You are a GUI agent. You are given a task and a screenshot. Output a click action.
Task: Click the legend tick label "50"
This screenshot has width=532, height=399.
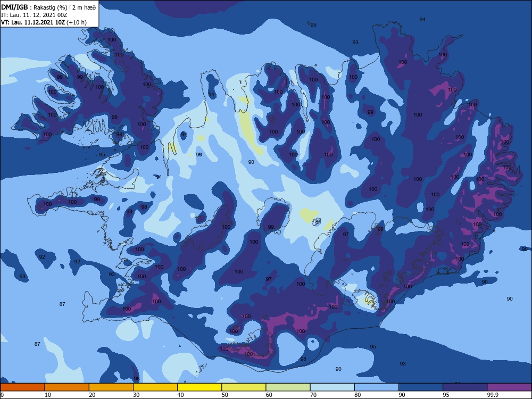(225, 395)
